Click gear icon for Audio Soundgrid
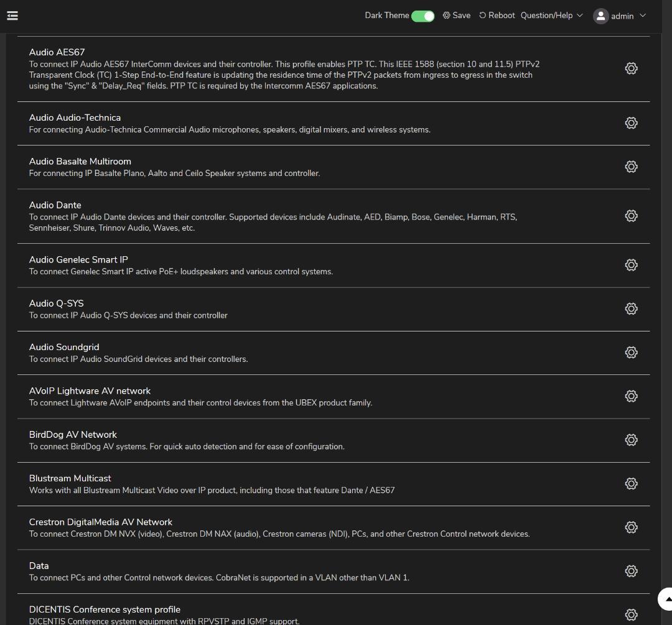672x625 pixels. [631, 353]
